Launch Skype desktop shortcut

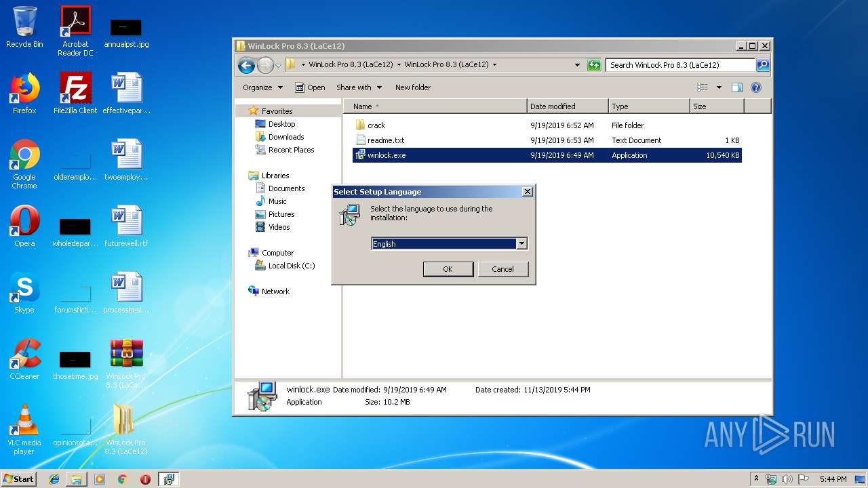[24, 293]
